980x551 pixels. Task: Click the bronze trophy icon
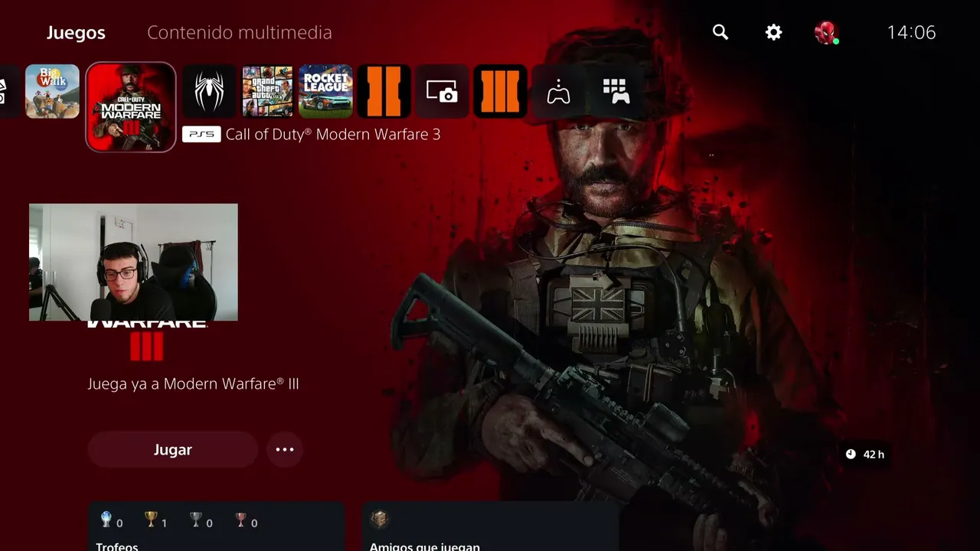click(241, 520)
